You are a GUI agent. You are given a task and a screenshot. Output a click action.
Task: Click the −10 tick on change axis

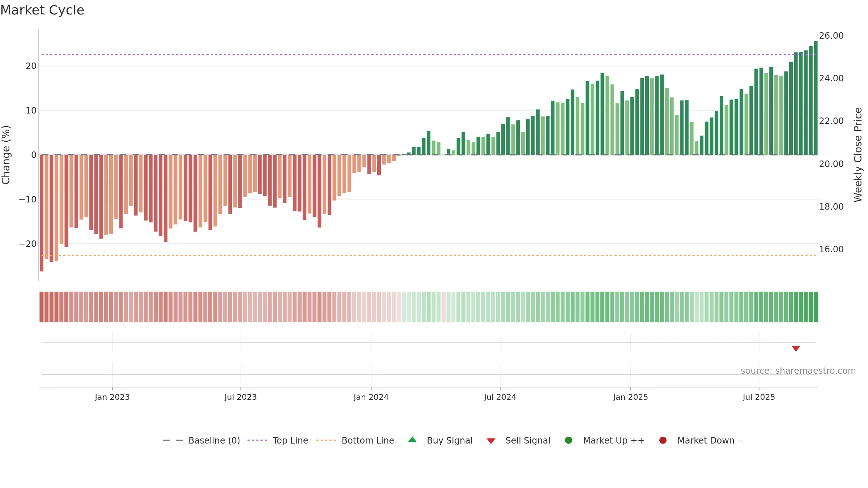pos(28,200)
